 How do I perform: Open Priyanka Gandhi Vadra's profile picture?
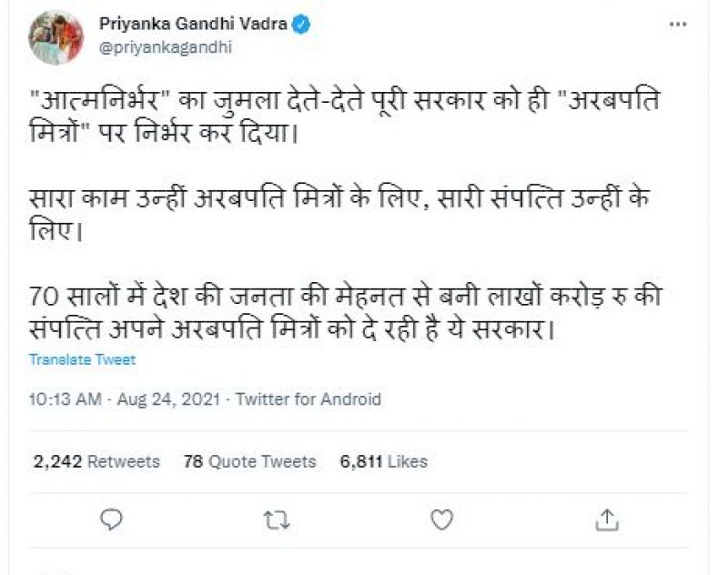[x=56, y=36]
